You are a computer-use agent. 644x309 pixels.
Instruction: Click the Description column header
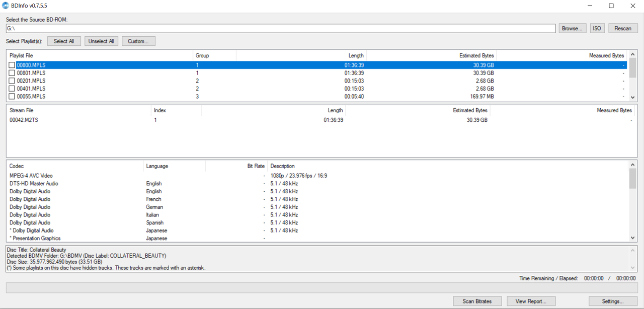pyautogui.click(x=448, y=166)
